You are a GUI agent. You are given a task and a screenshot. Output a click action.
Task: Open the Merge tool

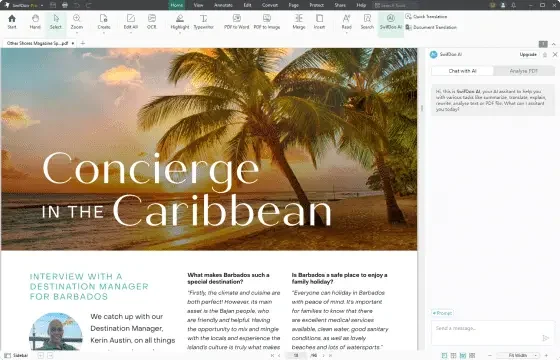click(299, 22)
